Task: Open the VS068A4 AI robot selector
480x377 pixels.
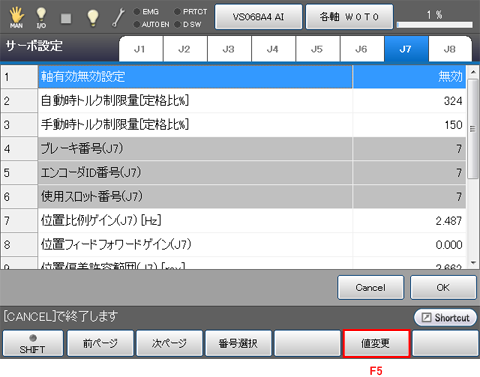Action: [258, 17]
